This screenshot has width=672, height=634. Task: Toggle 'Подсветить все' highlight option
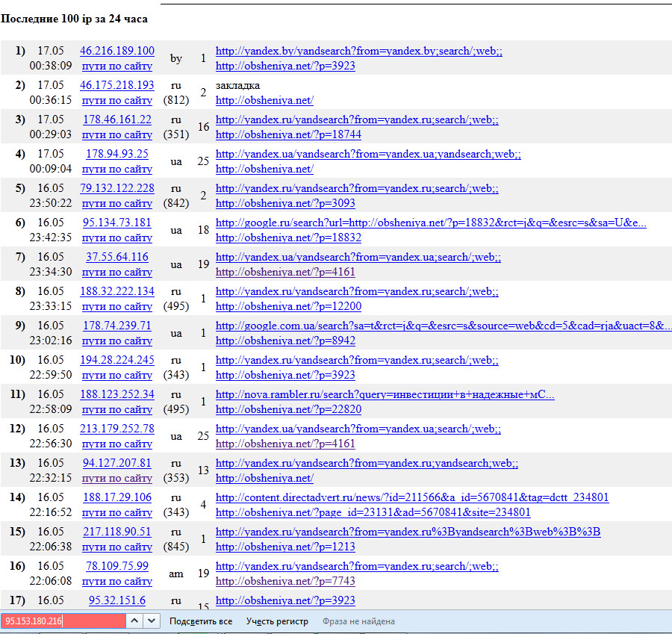pos(201,621)
